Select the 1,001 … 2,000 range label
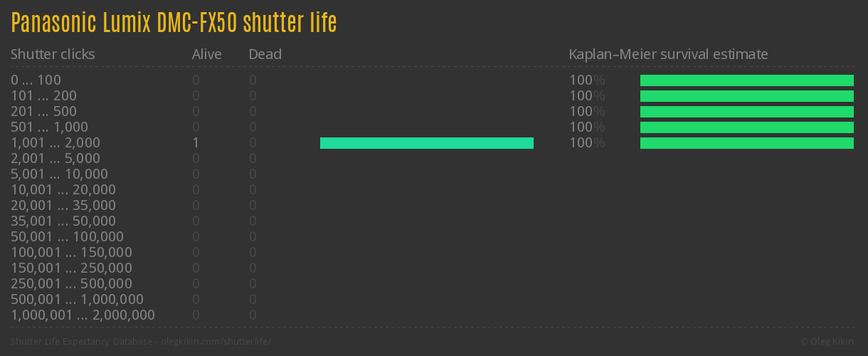Viewport: 868px width, 356px height. coord(55,143)
